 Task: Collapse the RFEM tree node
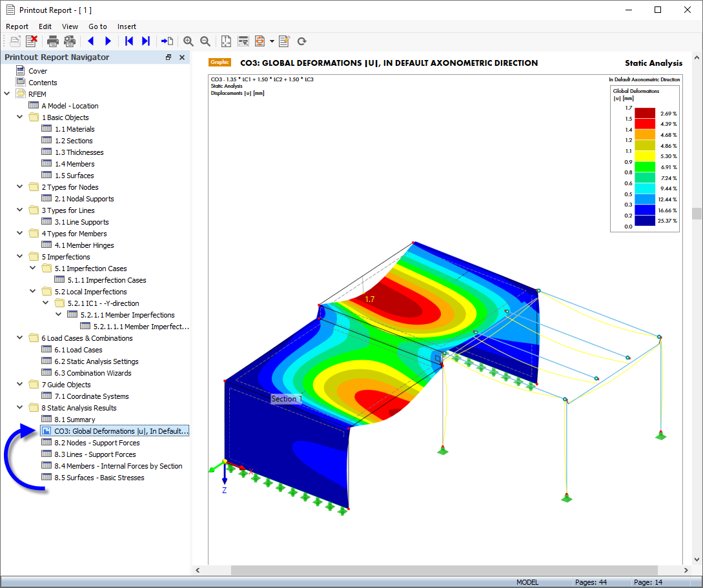(x=7, y=94)
